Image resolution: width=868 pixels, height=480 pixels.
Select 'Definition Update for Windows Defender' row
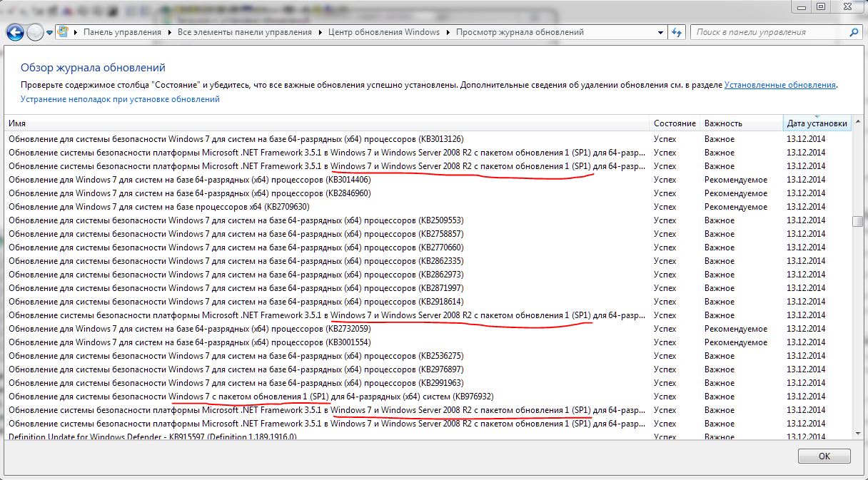428,436
